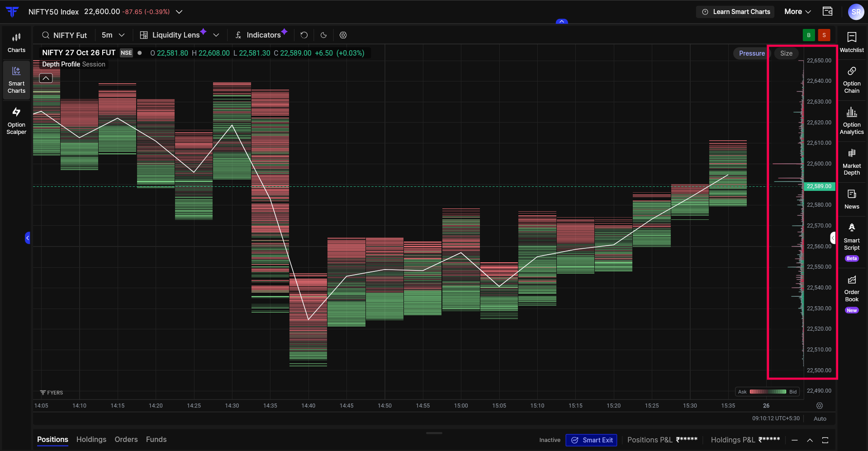Select the Pressure view toggle

pyautogui.click(x=752, y=53)
